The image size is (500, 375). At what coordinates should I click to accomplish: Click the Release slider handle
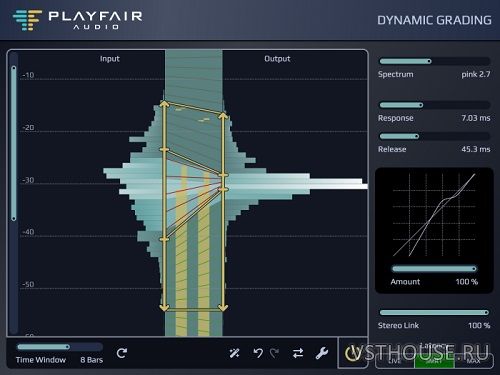416,136
